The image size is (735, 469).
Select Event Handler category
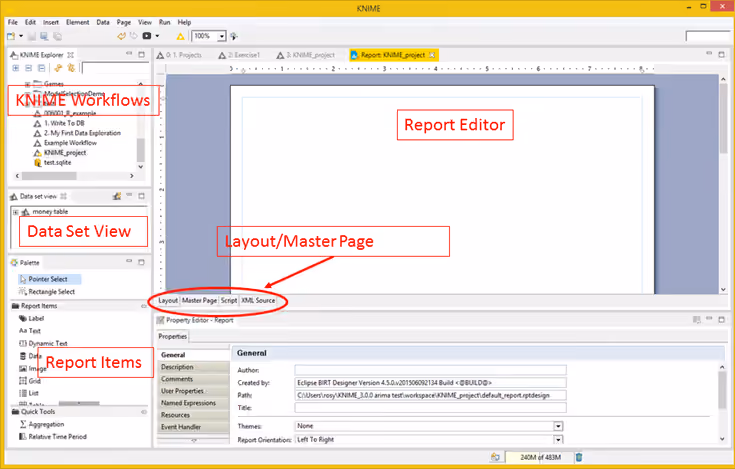pos(193,427)
